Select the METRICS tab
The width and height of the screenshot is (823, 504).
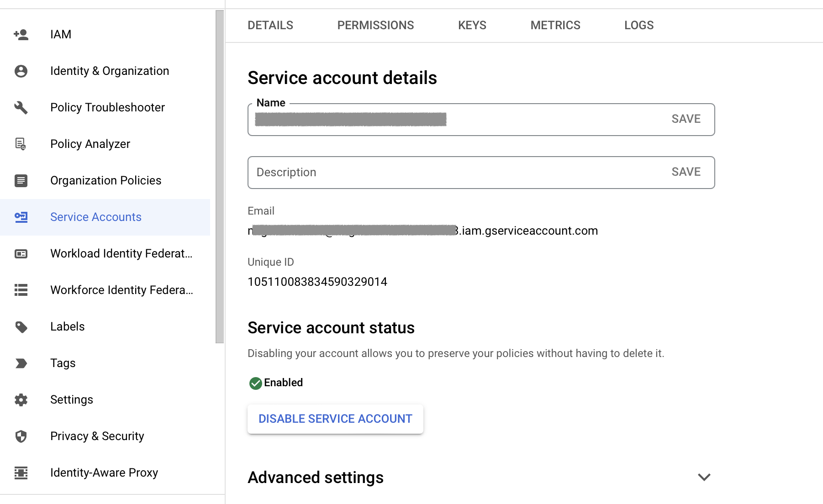coord(555,26)
